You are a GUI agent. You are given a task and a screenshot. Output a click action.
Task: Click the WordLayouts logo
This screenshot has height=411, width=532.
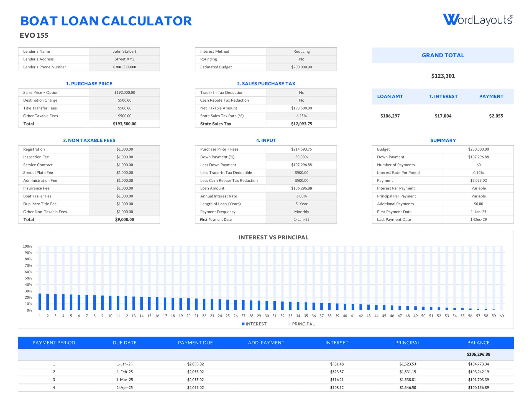coord(478,20)
